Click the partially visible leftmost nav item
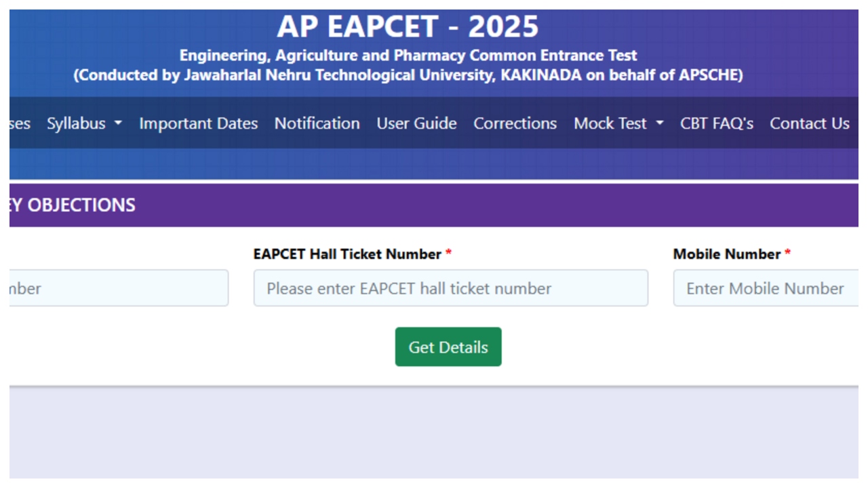The width and height of the screenshot is (868, 488). point(20,123)
